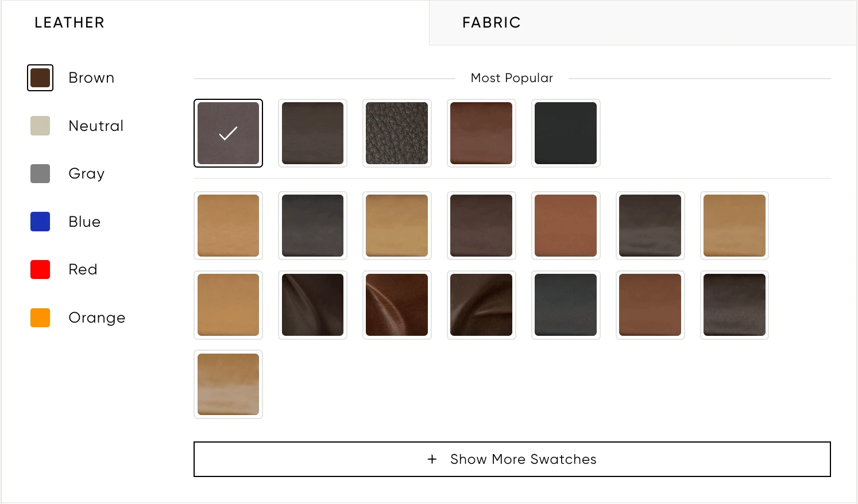
Task: Select the Orange color filter swatch
Action: [40, 317]
